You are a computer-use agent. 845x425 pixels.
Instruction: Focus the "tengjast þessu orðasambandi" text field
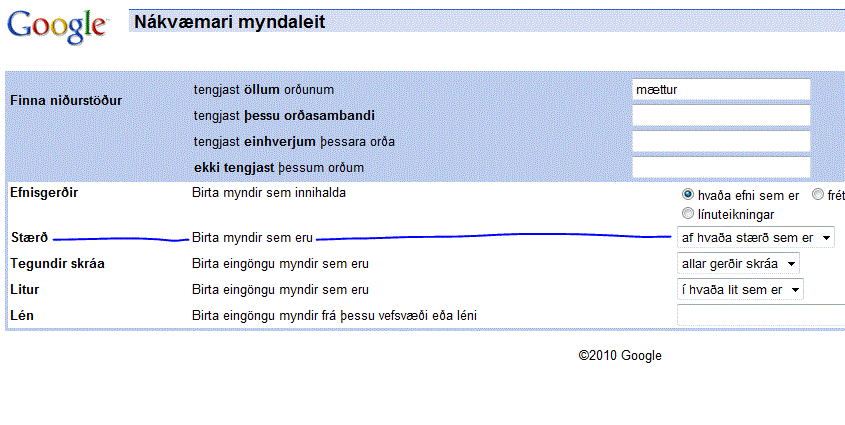pos(720,116)
